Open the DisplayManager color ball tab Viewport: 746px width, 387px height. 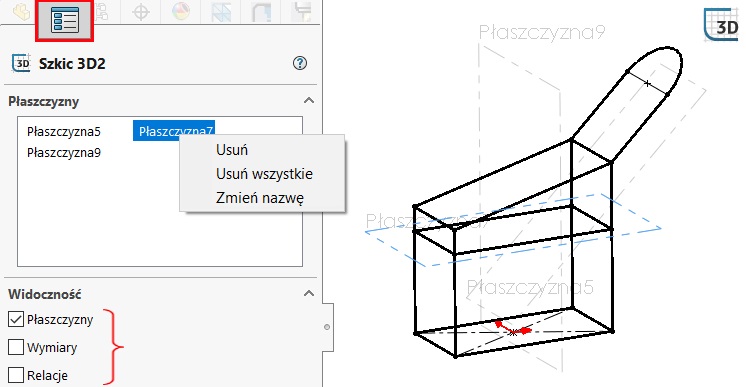coord(181,11)
